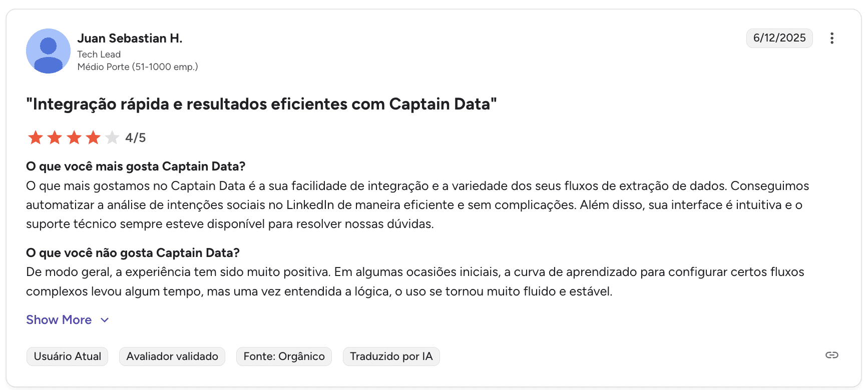Click the Show More chevron arrow
The width and height of the screenshot is (868, 390).
pos(105,320)
